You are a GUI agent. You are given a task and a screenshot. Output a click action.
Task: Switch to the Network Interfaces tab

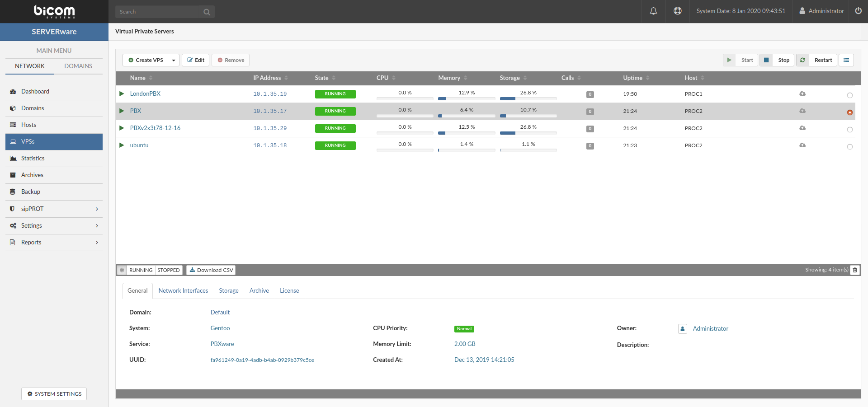point(183,291)
